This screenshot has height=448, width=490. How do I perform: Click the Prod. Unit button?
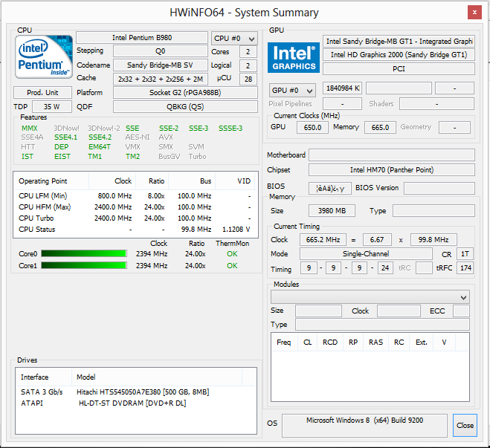point(42,93)
